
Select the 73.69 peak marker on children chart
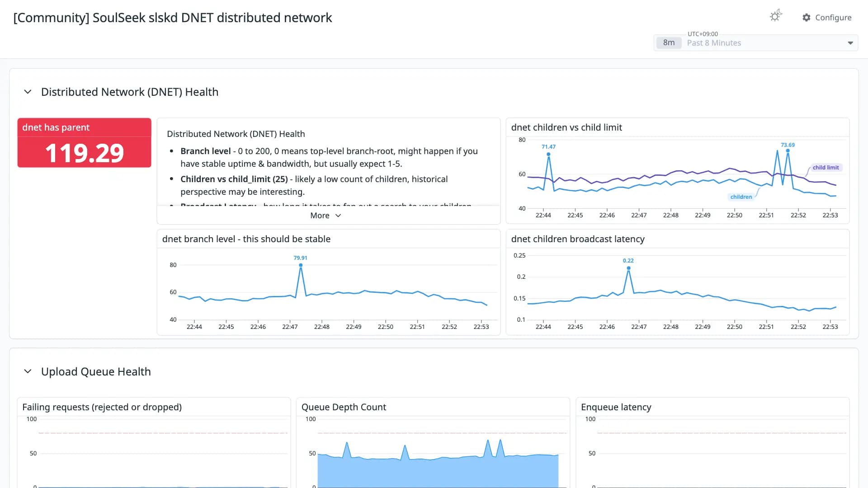[788, 151]
